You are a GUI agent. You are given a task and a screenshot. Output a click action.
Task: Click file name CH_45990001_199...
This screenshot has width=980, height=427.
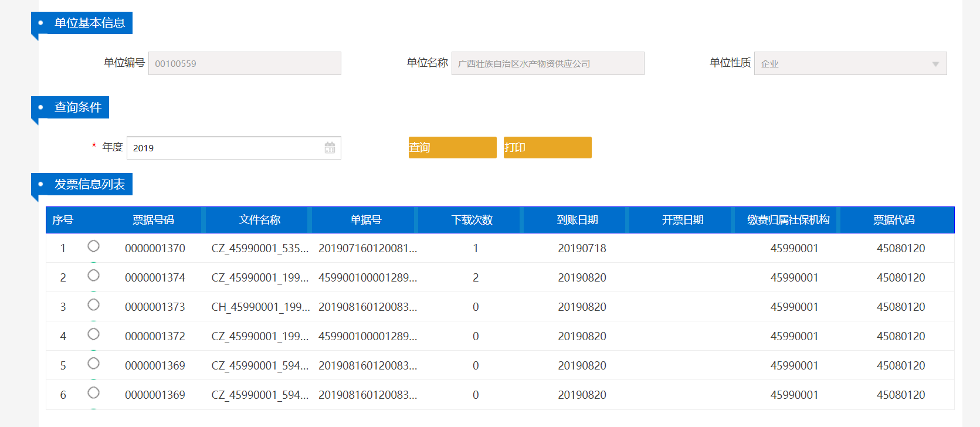[x=260, y=307]
